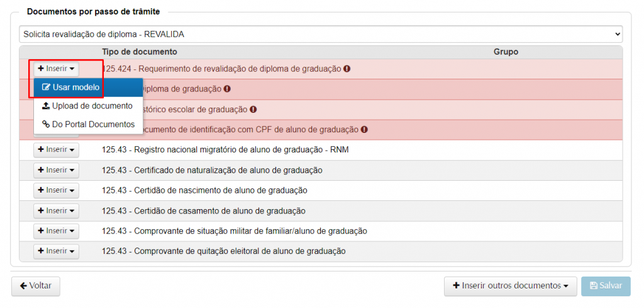Expand Inserir dropdown for Certificado de naturalização
This screenshot has height=308, width=644.
(56, 170)
